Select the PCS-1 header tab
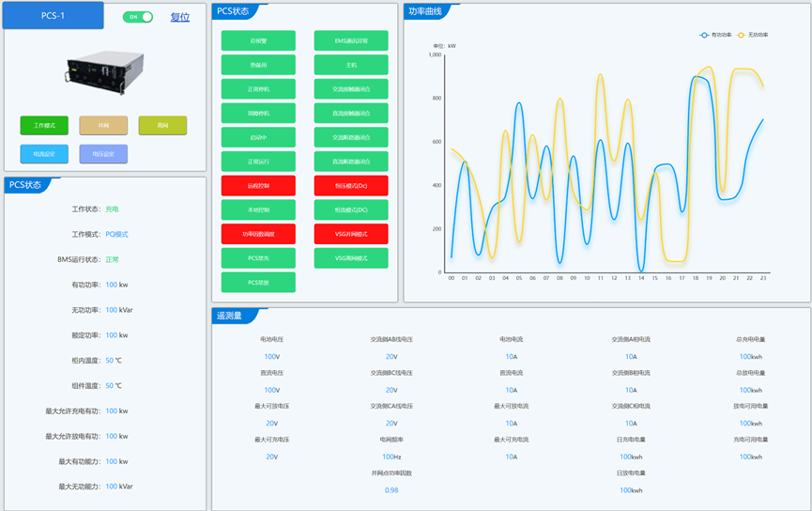812x511 pixels. coord(54,16)
